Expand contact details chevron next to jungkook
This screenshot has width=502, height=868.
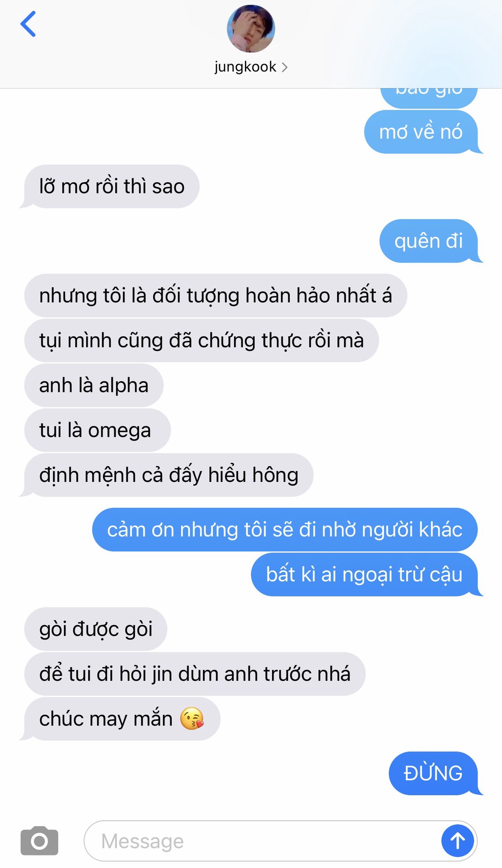pos(284,67)
